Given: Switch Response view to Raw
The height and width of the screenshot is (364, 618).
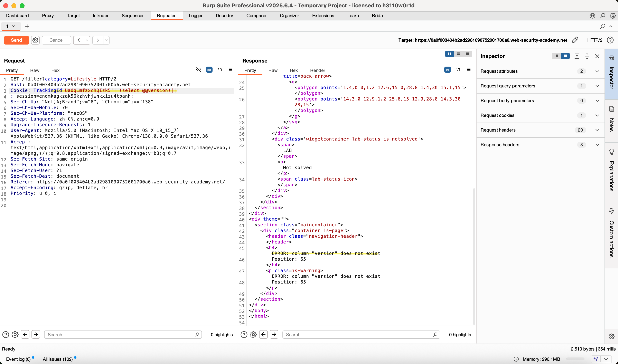Looking at the screenshot, I should coord(273,70).
